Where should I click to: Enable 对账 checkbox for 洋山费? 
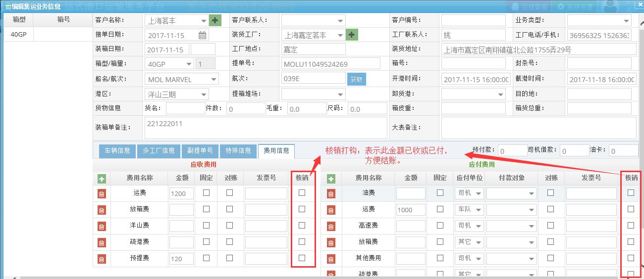point(229,226)
